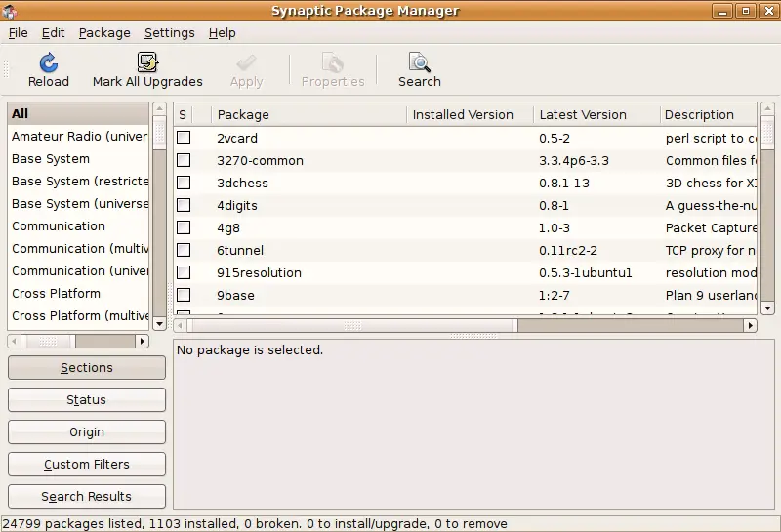Toggle the 4digits package checkbox
This screenshot has height=532, width=781.
tap(184, 205)
